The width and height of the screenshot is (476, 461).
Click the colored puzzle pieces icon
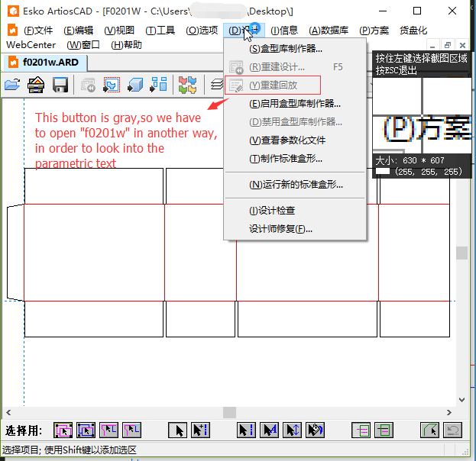(x=187, y=85)
